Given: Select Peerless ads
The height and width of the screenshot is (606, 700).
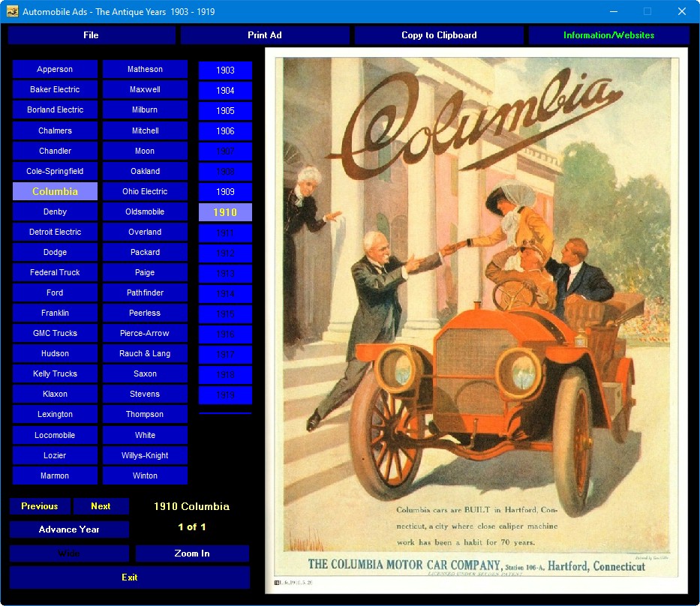Looking at the screenshot, I should tap(145, 313).
